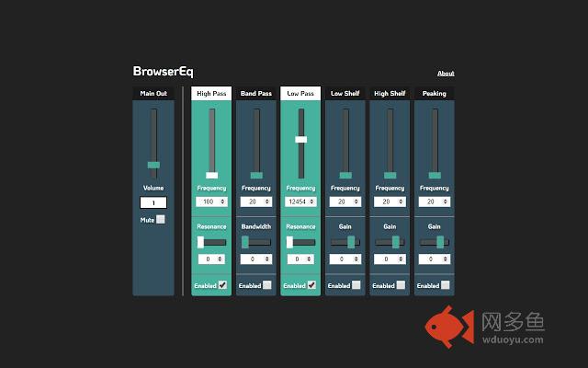Click the High Shelf Gain number field
This screenshot has width=588, height=368.
[390, 259]
